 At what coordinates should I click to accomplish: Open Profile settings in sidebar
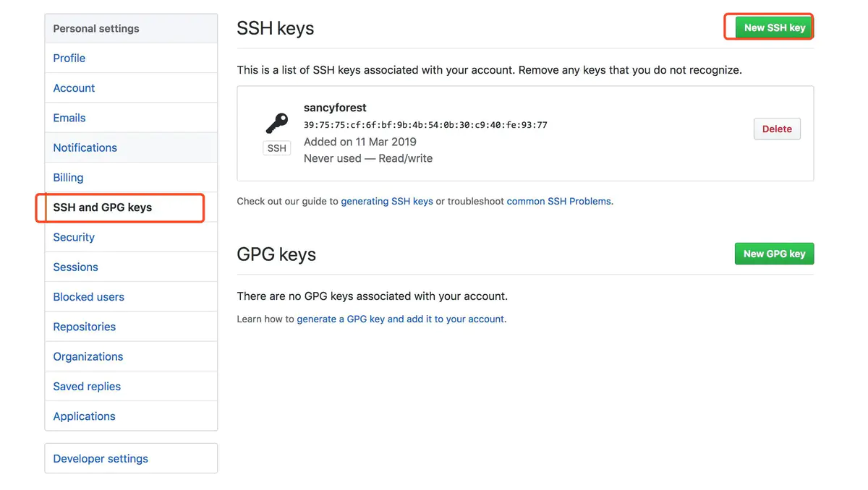point(69,58)
